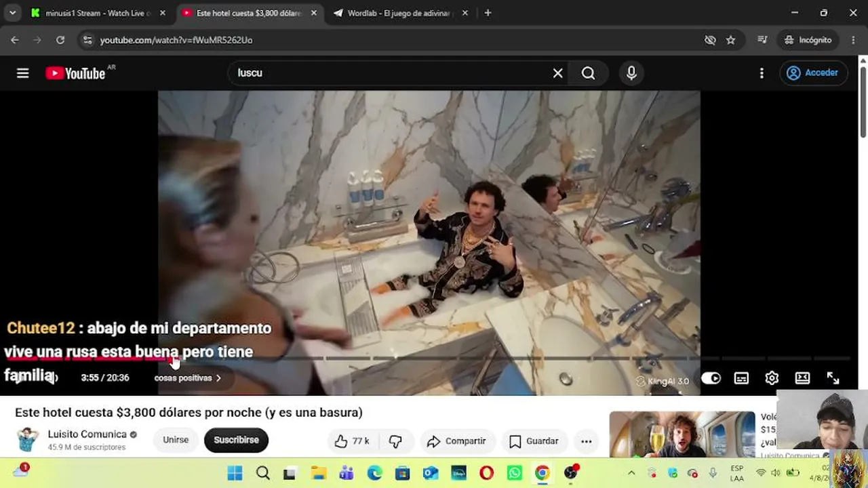Switch to the Wordlab tab

pos(399,13)
